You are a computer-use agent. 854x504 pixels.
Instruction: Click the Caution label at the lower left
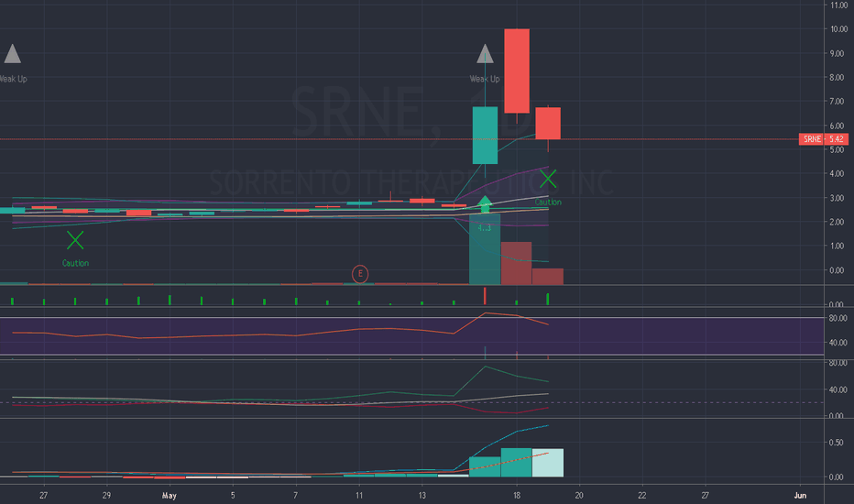tap(75, 263)
